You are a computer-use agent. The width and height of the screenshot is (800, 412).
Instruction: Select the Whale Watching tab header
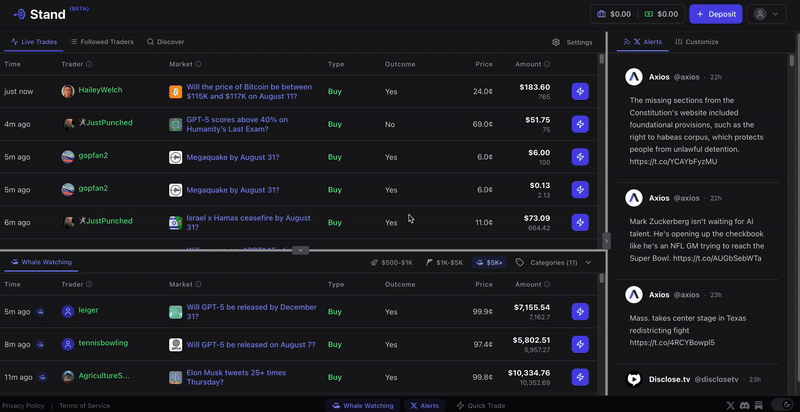41,262
